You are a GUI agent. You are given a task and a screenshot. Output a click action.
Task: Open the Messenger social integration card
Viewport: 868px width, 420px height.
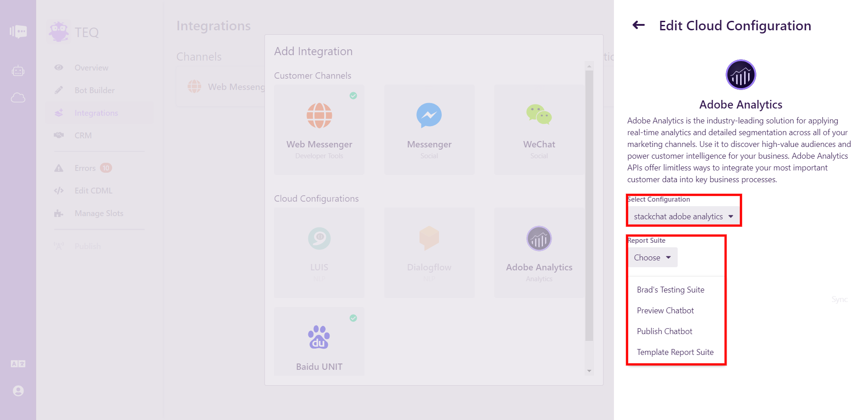(x=429, y=130)
